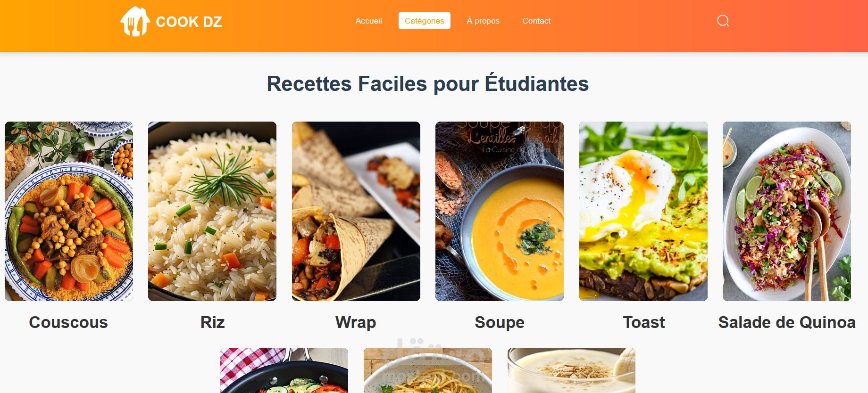
Task: Open the Contact link
Action: (x=536, y=21)
